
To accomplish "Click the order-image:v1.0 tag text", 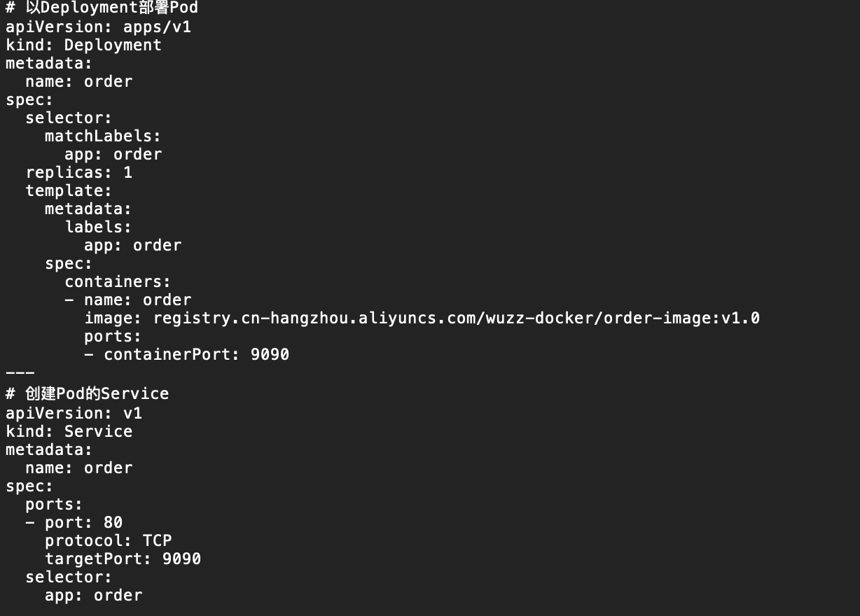I will [x=681, y=318].
